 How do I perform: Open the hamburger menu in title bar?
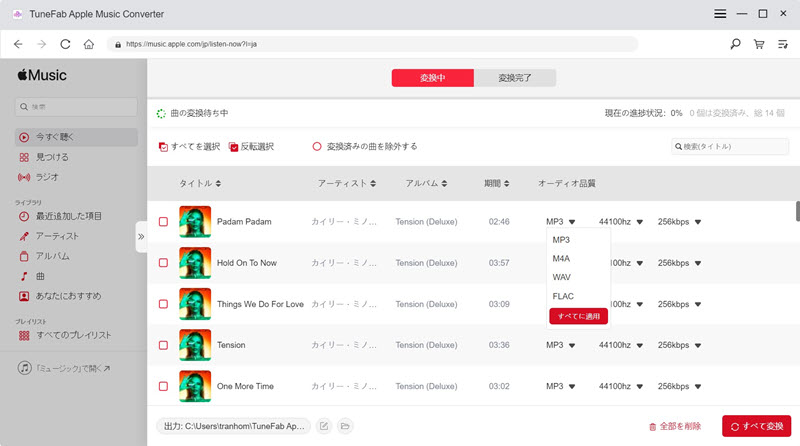tap(720, 14)
